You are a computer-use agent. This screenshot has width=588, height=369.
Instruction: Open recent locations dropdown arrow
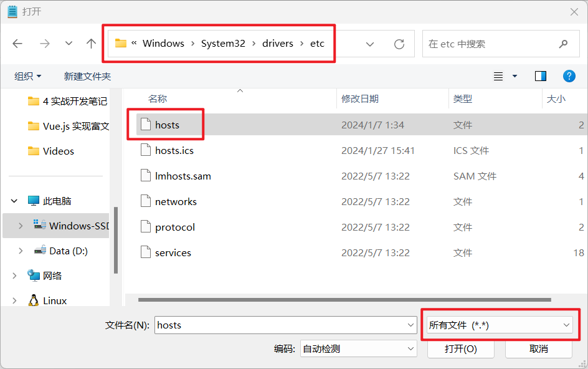[x=69, y=44]
